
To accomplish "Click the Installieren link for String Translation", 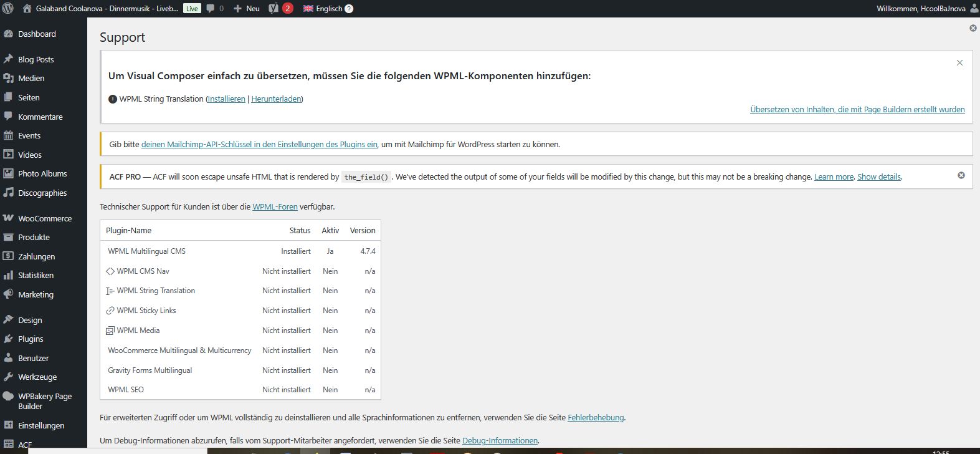I will (x=227, y=99).
